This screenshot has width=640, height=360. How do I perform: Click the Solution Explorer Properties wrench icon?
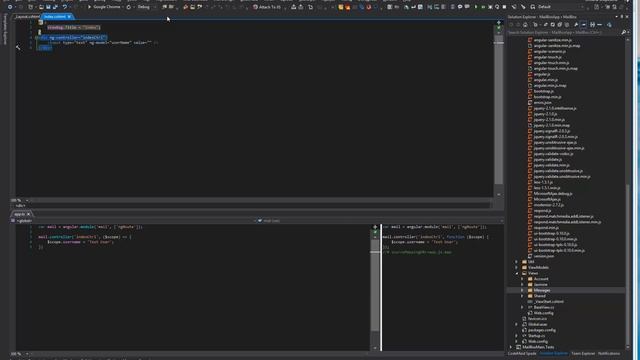coord(576,25)
